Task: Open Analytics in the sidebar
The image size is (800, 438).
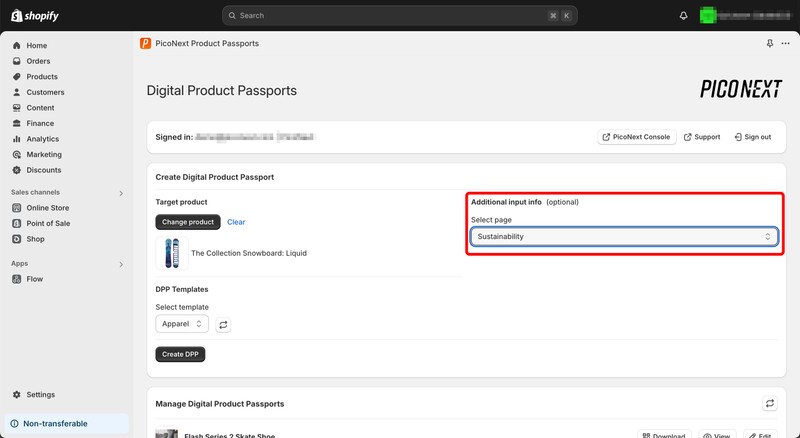Action: [42, 139]
